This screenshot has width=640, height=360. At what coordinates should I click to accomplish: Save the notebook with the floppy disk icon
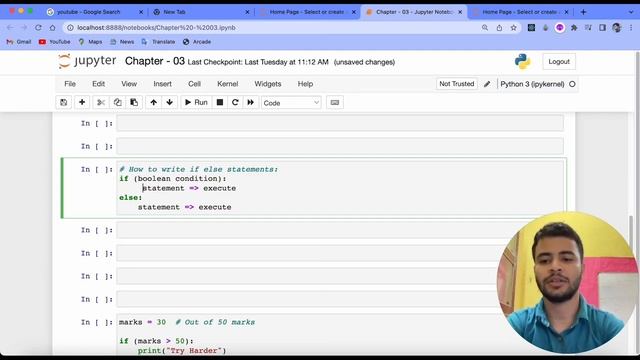point(64,102)
